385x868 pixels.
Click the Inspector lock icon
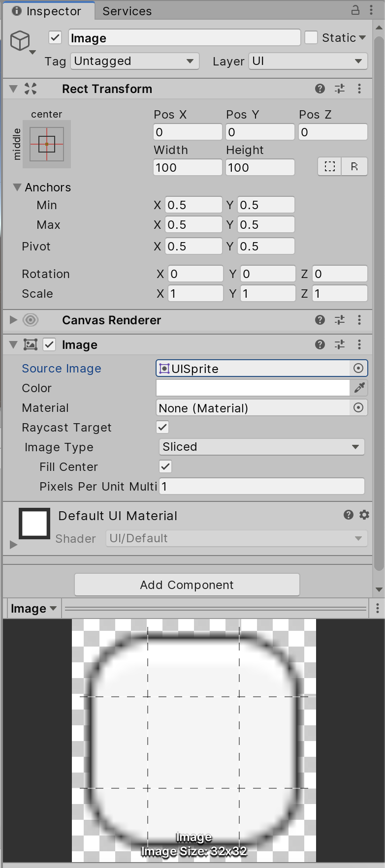click(355, 10)
